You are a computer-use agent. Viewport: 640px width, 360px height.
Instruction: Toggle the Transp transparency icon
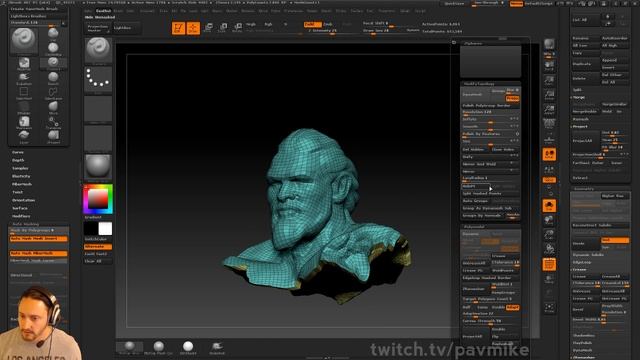pyautogui.click(x=549, y=279)
